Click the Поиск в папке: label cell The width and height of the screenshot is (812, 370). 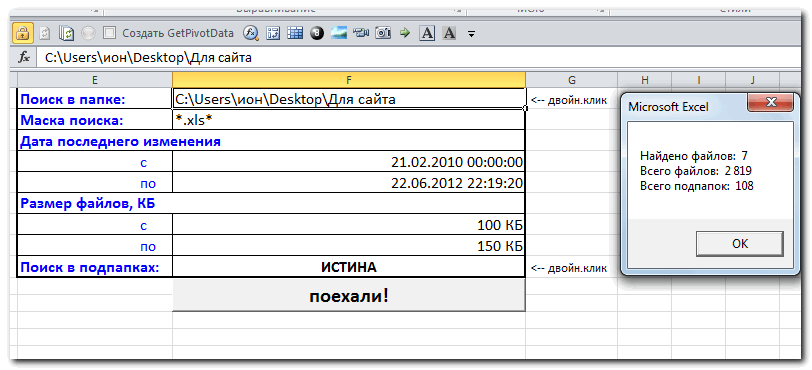pos(95,98)
